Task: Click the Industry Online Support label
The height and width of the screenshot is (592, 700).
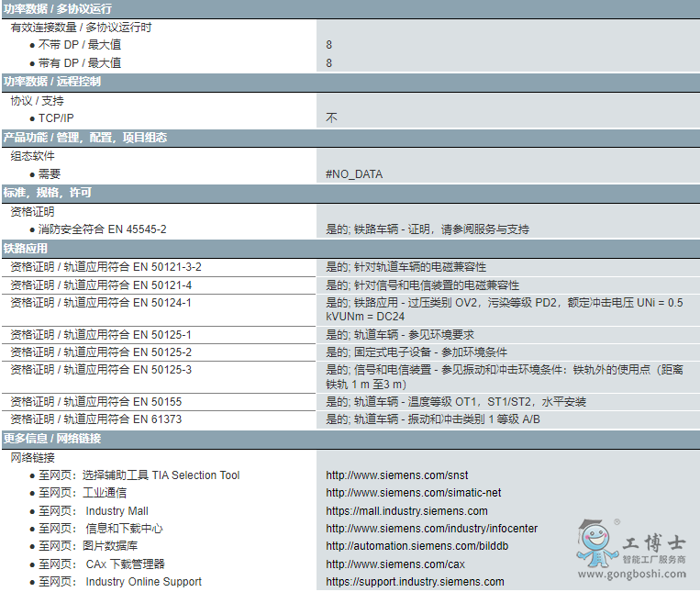Action: pos(143,582)
